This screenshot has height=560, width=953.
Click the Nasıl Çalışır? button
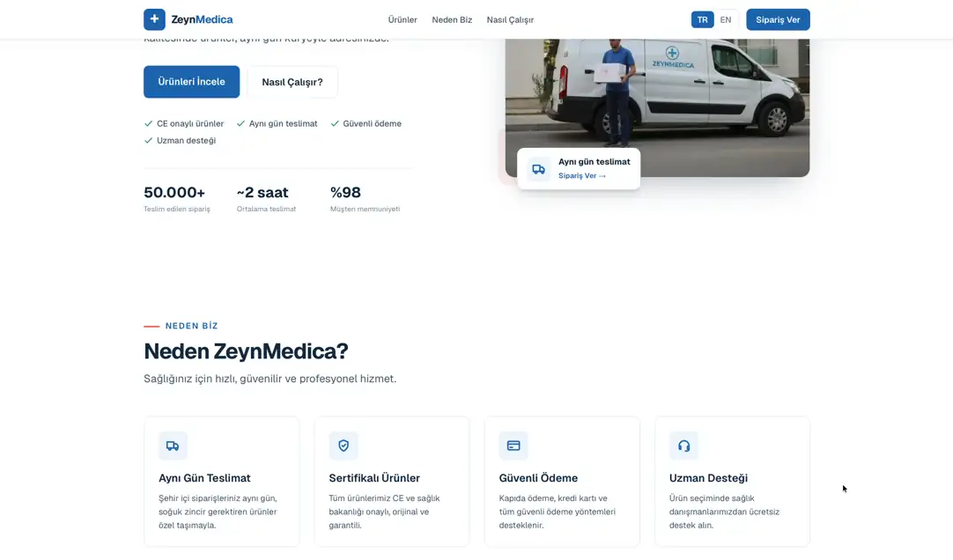292,82
